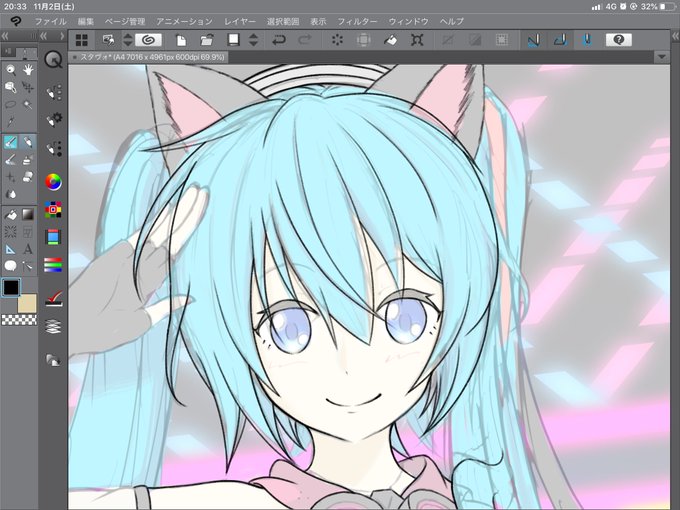The width and height of the screenshot is (680, 510).
Task: Select the Pen tool
Action: click(10, 142)
